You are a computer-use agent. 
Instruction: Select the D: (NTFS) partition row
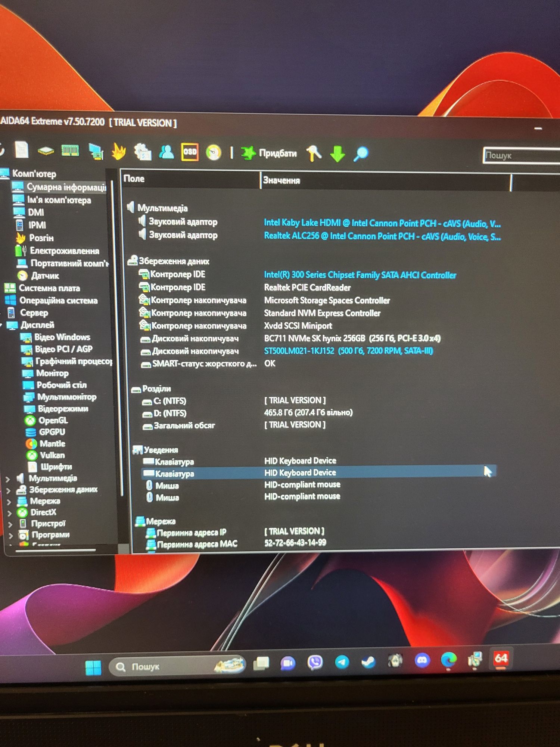[x=246, y=413]
